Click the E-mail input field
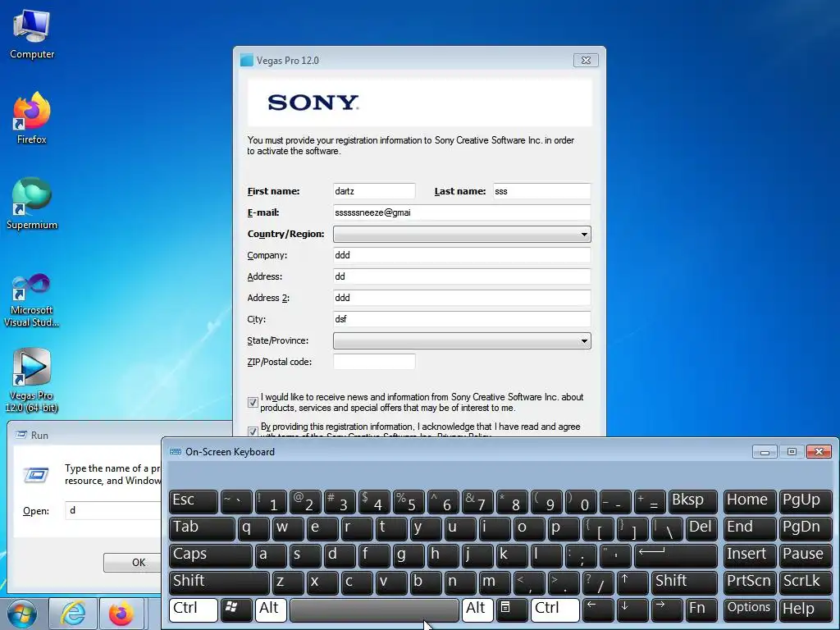840x630 pixels. tap(462, 212)
